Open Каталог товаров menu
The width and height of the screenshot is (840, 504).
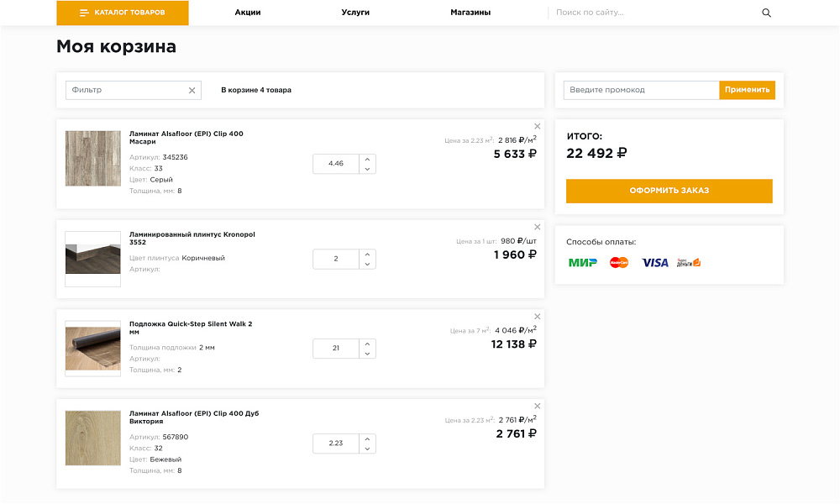click(x=123, y=13)
